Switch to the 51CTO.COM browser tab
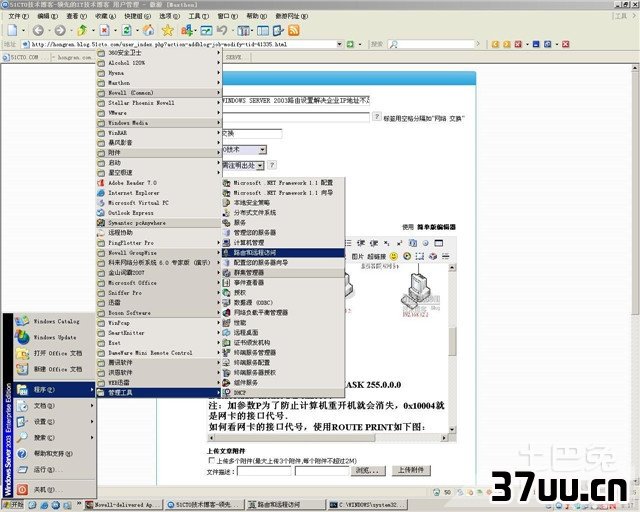This screenshot has height=512, width=640. (24, 58)
